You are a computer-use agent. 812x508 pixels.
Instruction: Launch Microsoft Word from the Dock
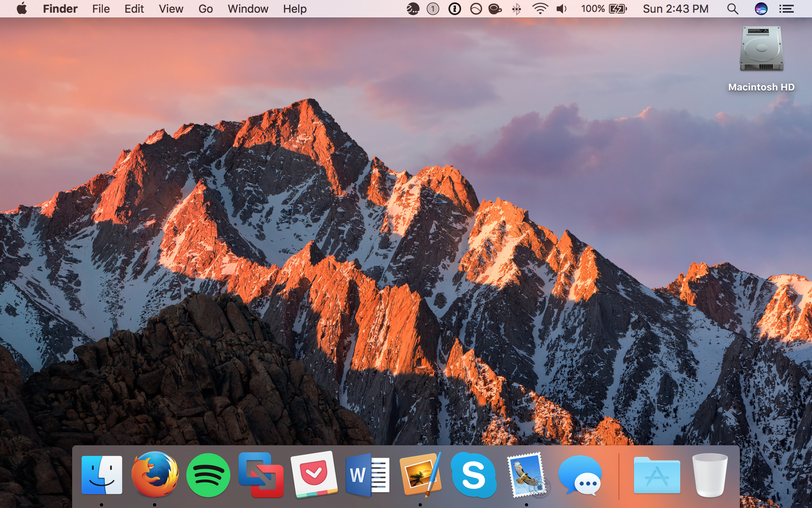(368, 475)
